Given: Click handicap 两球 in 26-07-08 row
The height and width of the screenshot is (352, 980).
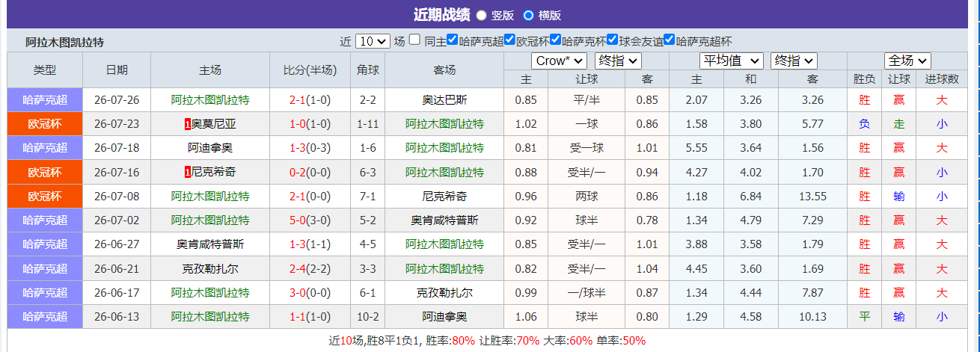Looking at the screenshot, I should (587, 196).
